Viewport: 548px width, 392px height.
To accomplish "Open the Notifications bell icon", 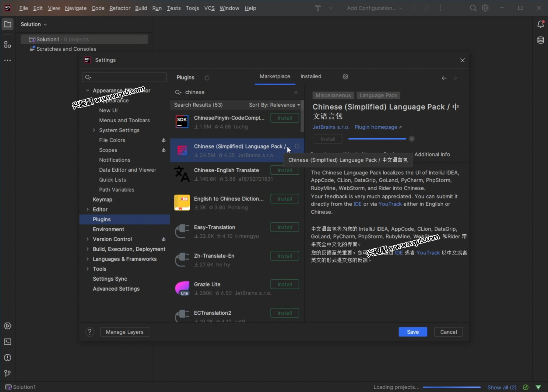I will click(x=541, y=24).
